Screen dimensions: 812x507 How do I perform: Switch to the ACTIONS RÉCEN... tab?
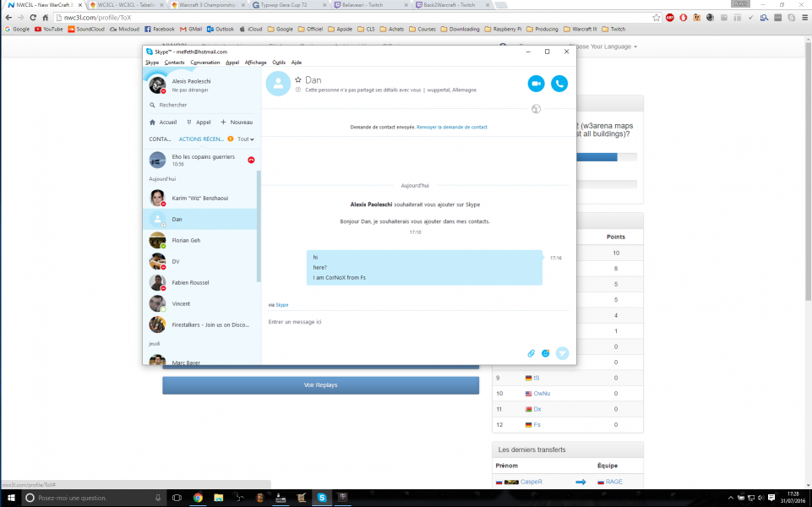pyautogui.click(x=201, y=139)
